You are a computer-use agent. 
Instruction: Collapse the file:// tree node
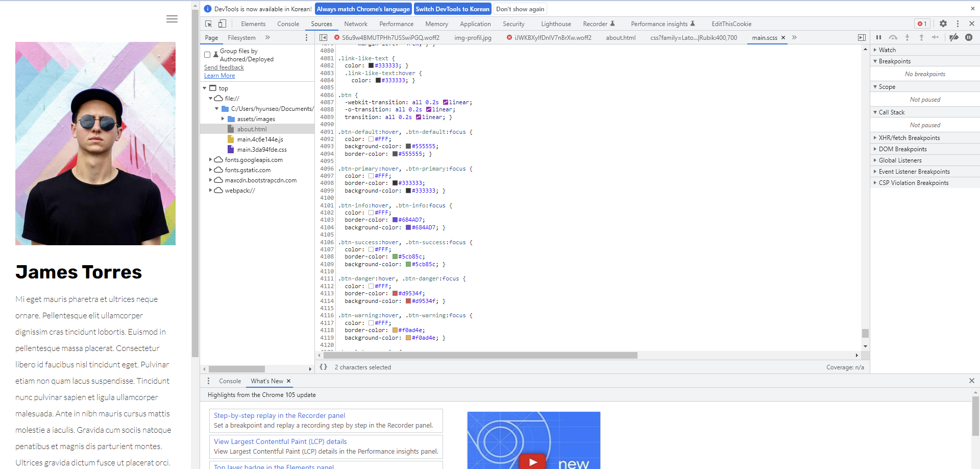210,98
